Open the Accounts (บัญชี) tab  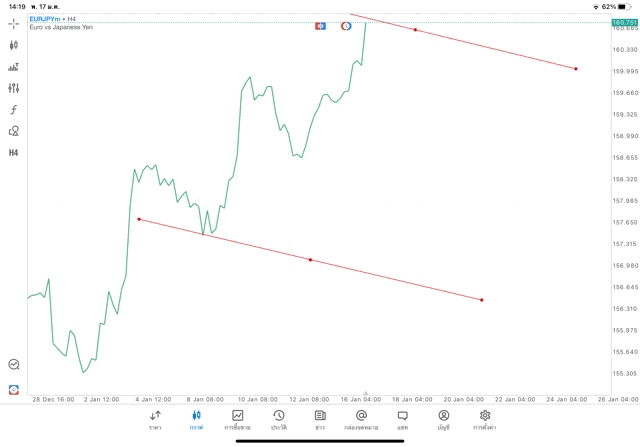443,419
